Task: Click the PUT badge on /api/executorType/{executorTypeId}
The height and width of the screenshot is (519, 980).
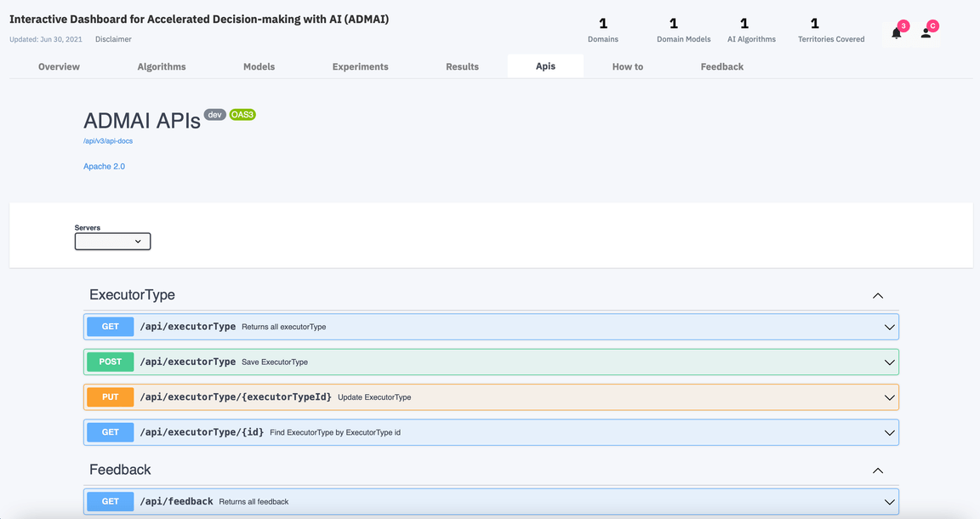Action: click(x=109, y=396)
